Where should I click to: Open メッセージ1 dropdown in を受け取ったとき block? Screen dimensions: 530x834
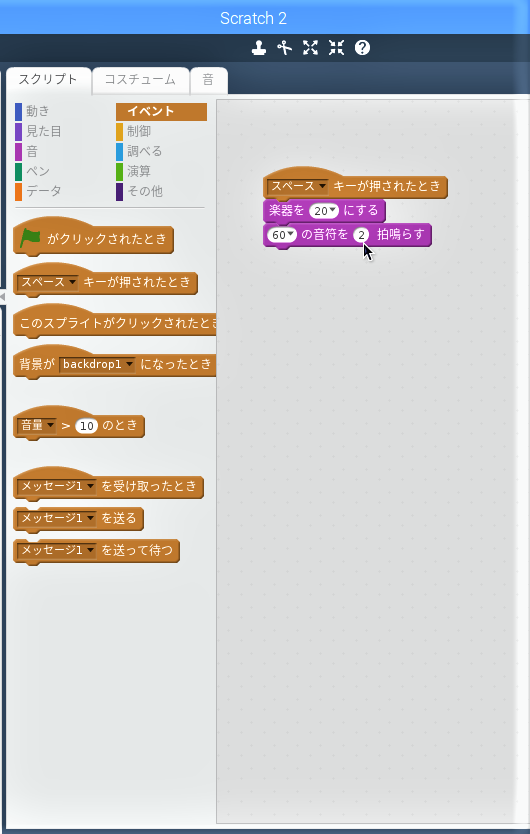(x=56, y=486)
